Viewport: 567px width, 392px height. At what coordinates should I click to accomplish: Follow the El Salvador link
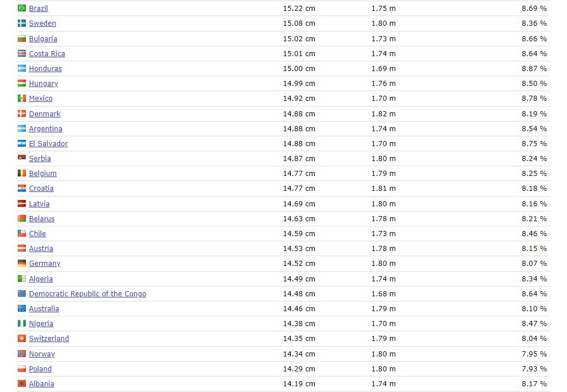48,144
